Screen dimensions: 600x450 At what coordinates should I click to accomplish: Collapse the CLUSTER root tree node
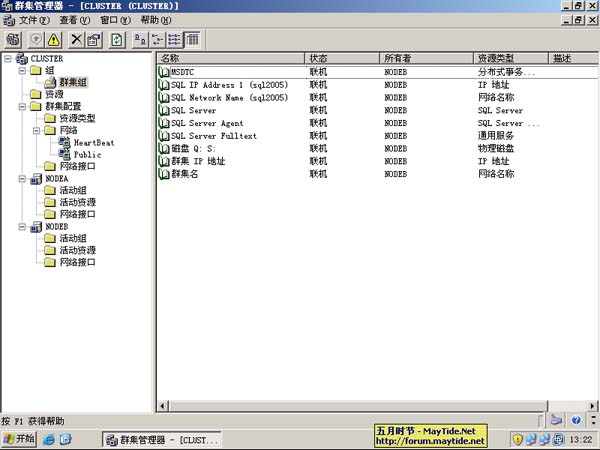9,59
